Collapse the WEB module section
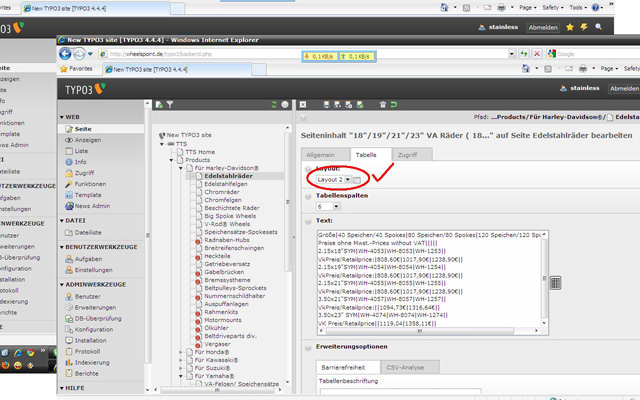Screen dimensions: 640x400 click(62, 117)
